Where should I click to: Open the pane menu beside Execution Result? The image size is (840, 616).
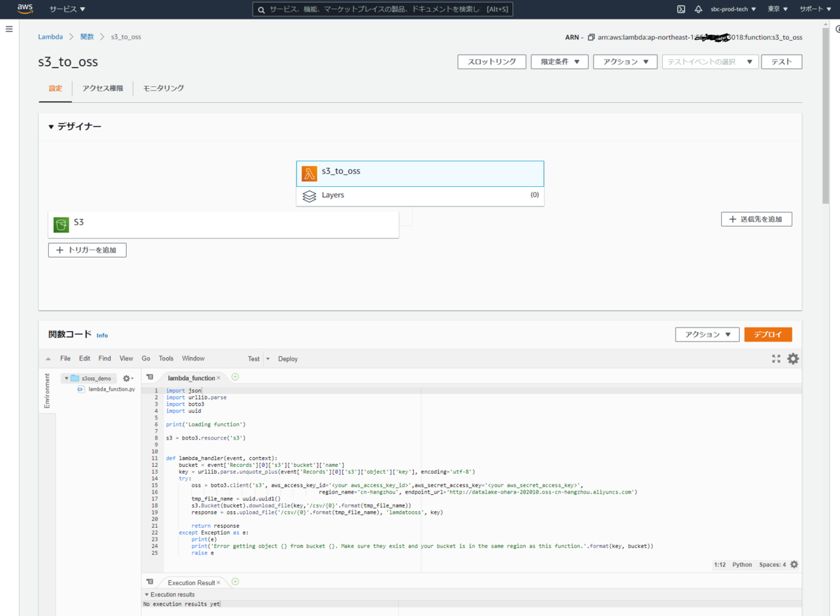coord(150,582)
